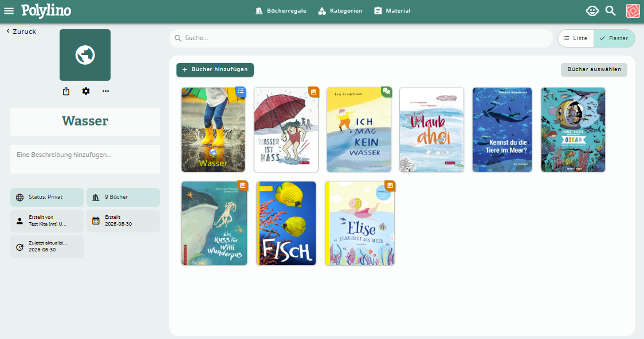Switch to Liste view
Screen dimensions: 644x339
click(575, 38)
